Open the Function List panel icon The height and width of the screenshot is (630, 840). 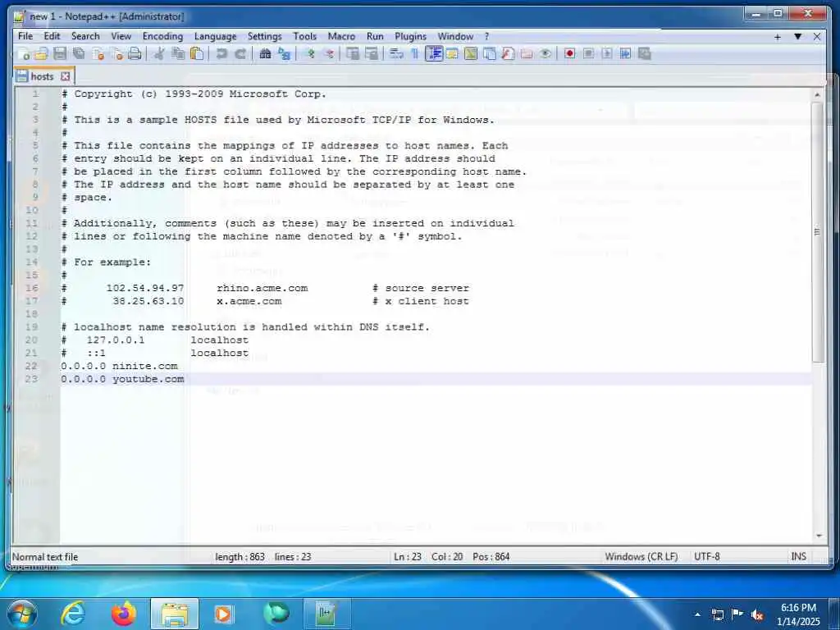pyautogui.click(x=508, y=53)
